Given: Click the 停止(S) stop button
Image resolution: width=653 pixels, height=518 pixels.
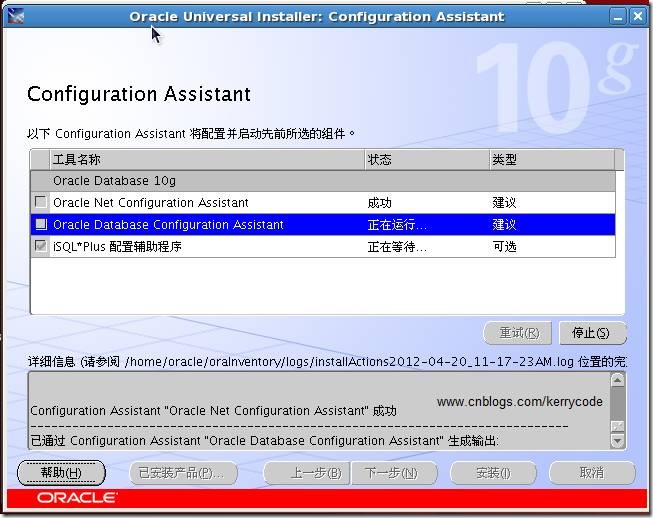Looking at the screenshot, I should (x=593, y=333).
